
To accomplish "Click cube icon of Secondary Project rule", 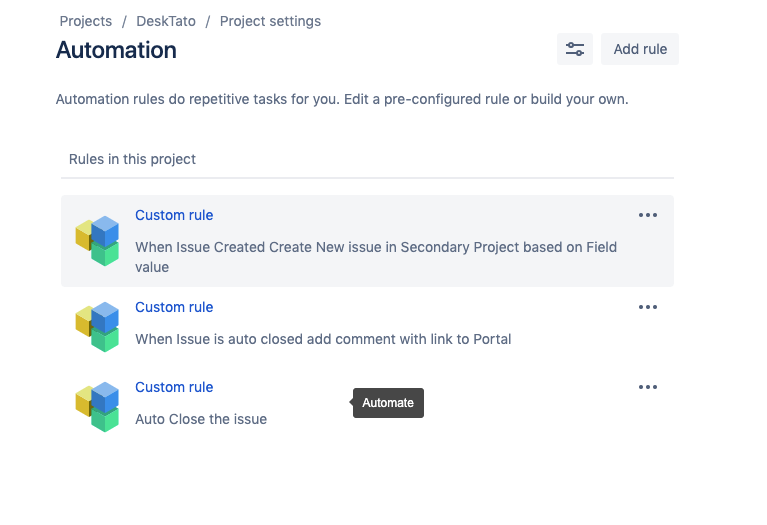I will [x=98, y=240].
